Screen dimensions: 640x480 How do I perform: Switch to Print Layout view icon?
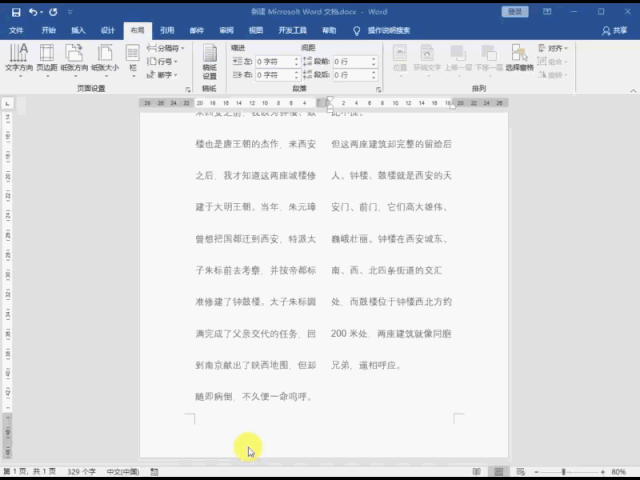point(498,472)
